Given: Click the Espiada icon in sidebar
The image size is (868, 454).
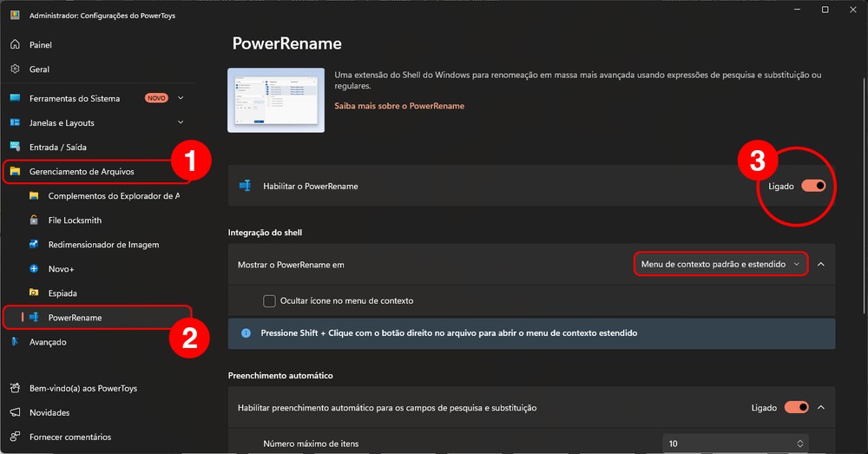Looking at the screenshot, I should 34,293.
